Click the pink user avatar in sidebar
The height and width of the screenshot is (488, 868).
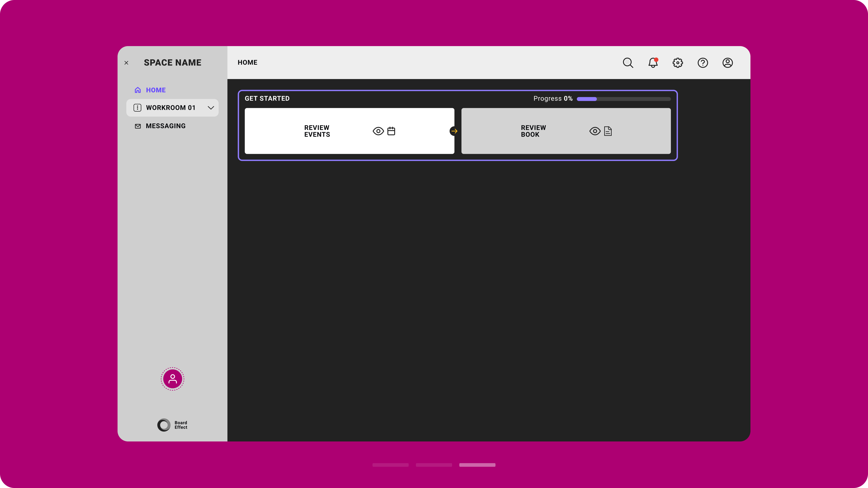pyautogui.click(x=172, y=379)
